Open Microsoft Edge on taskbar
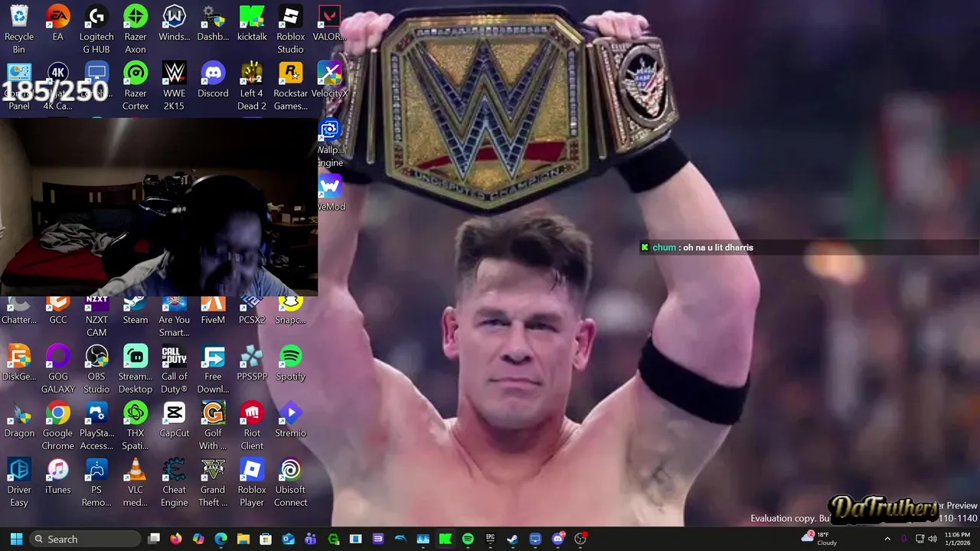 [x=220, y=539]
